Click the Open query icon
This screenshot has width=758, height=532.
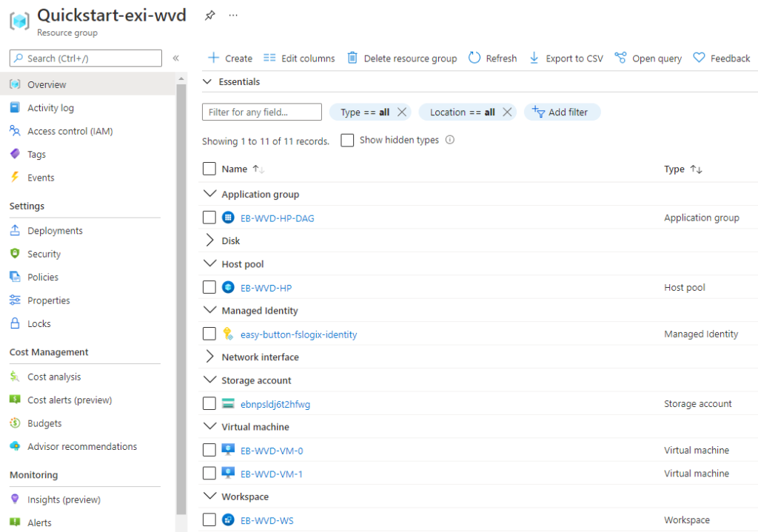pos(620,58)
